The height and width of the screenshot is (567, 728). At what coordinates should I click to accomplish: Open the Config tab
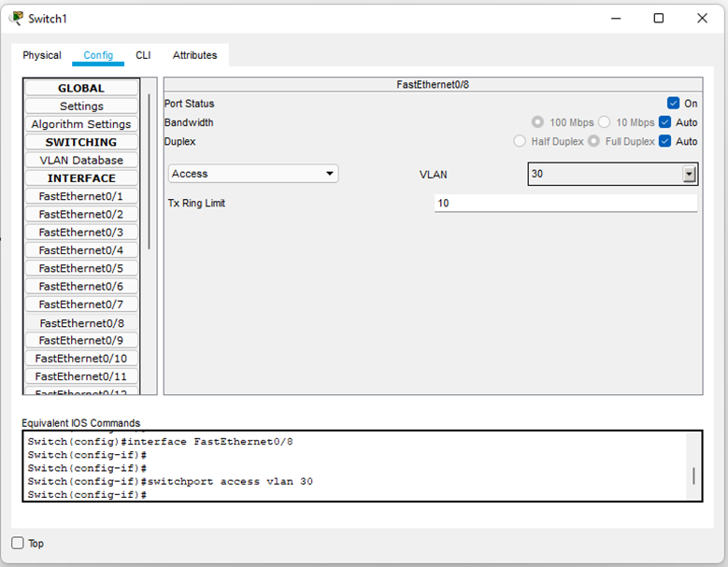click(x=98, y=55)
